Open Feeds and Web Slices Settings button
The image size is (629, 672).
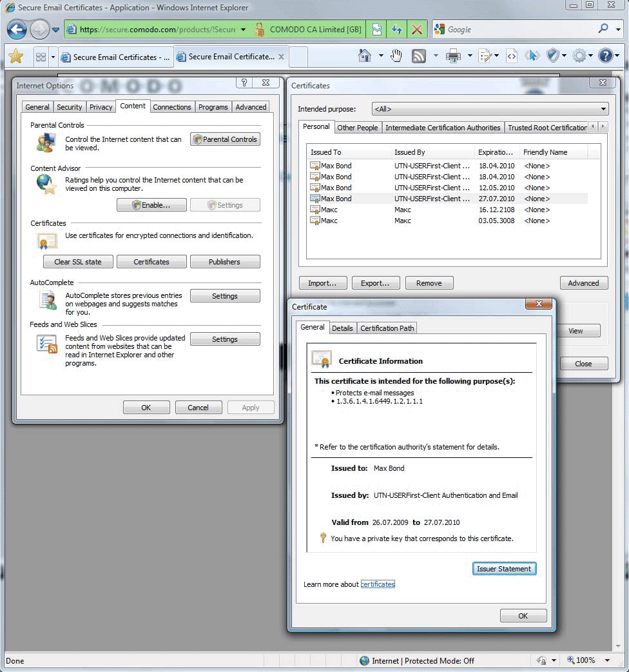pyautogui.click(x=225, y=339)
